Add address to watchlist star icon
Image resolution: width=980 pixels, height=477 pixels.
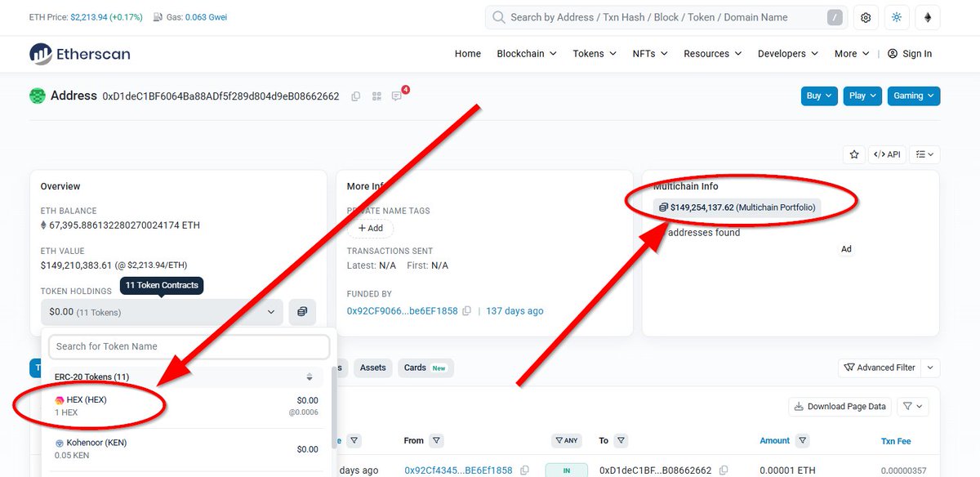click(854, 154)
